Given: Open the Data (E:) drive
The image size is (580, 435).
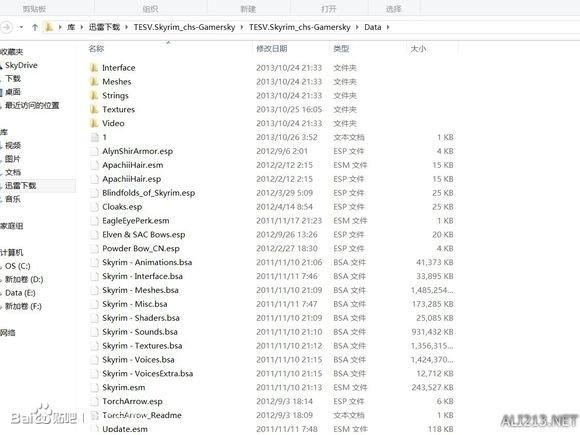Looking at the screenshot, I should pos(20,293).
